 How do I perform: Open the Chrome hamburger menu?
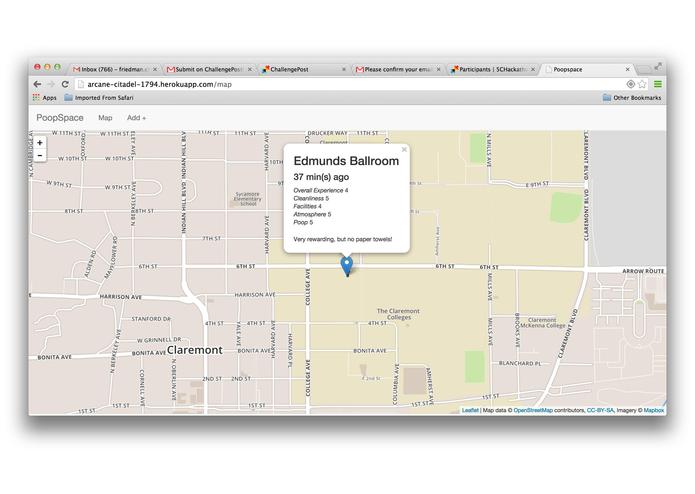click(658, 84)
